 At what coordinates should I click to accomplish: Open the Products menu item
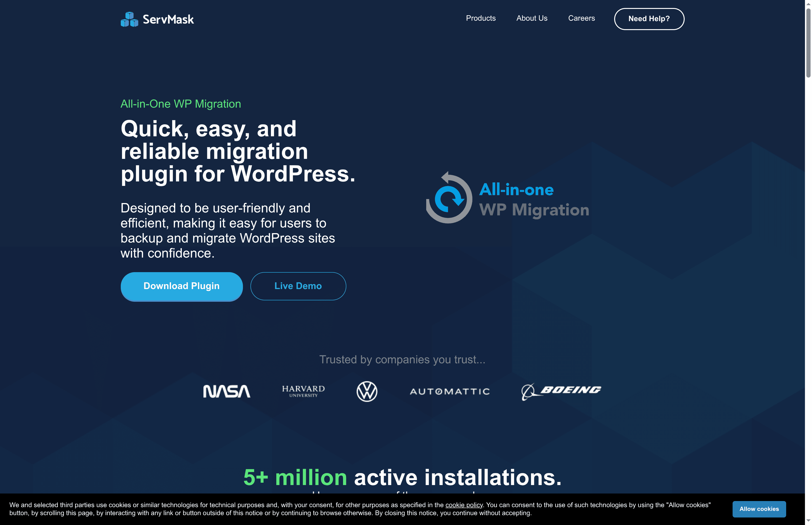480,18
